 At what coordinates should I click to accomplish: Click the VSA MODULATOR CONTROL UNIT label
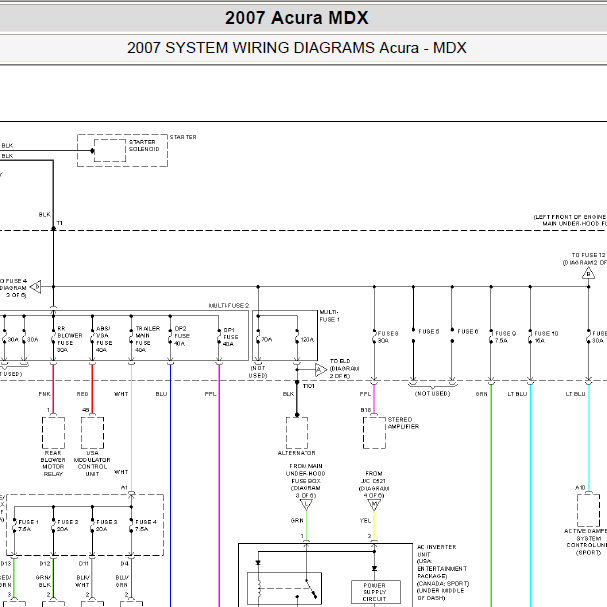click(x=92, y=463)
